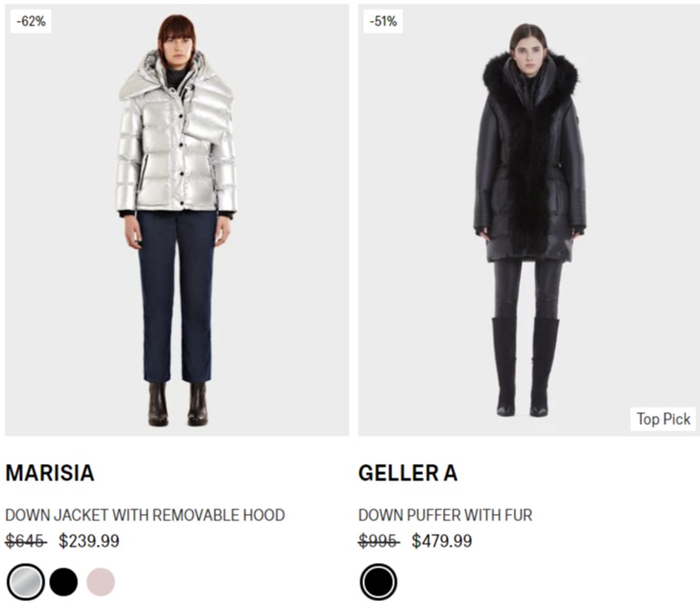Viewport: 700px width, 602px height.
Task: Click the crossed-out $995 original price
Action: tap(379, 541)
